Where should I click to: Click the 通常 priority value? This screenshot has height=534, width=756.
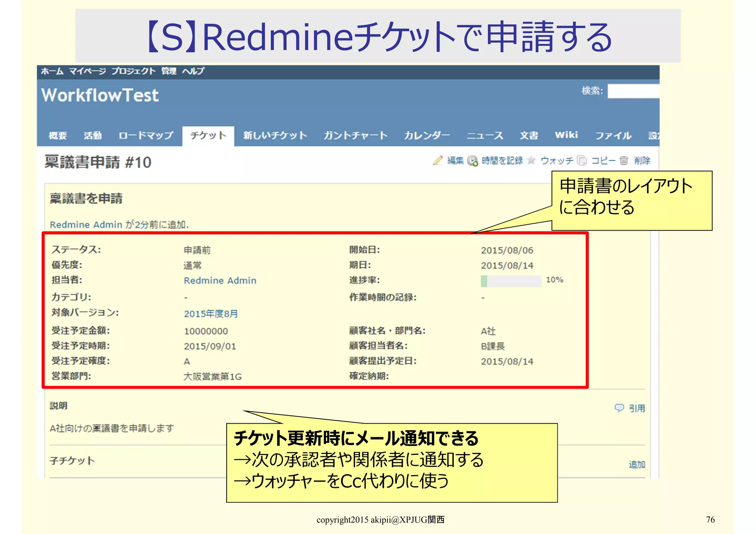click(193, 265)
